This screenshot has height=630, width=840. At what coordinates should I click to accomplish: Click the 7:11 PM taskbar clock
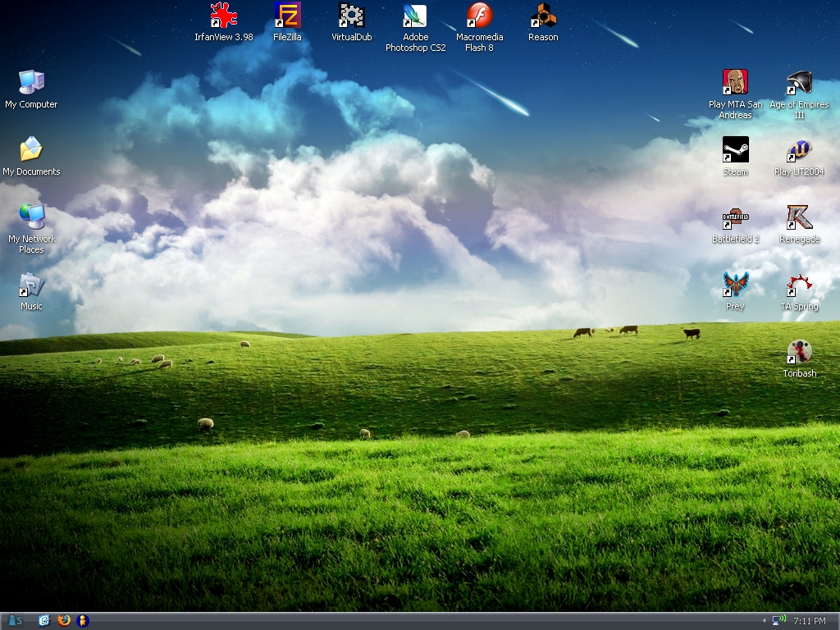(x=810, y=621)
